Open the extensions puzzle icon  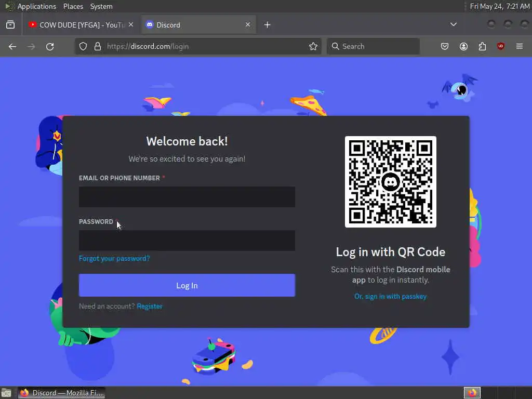click(x=482, y=46)
